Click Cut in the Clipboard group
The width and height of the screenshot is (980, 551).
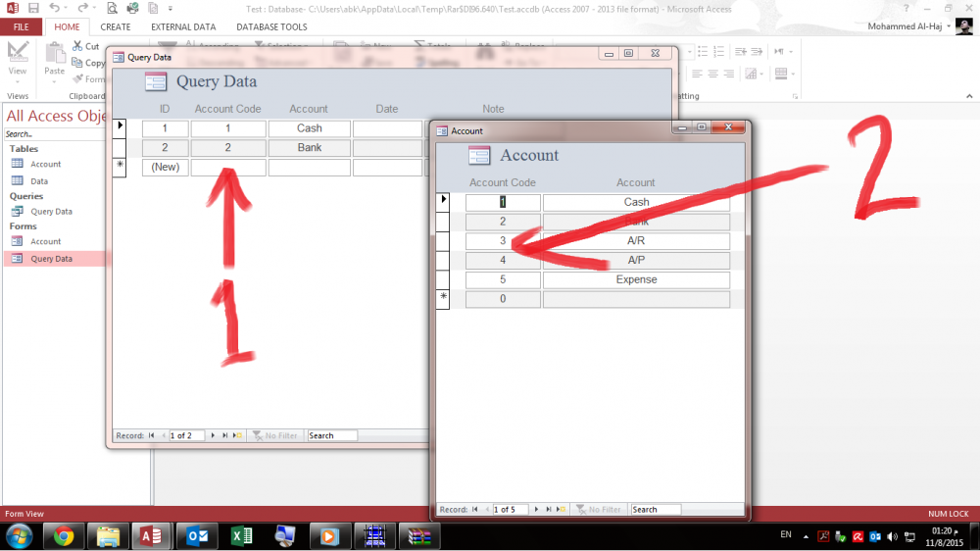[85, 46]
